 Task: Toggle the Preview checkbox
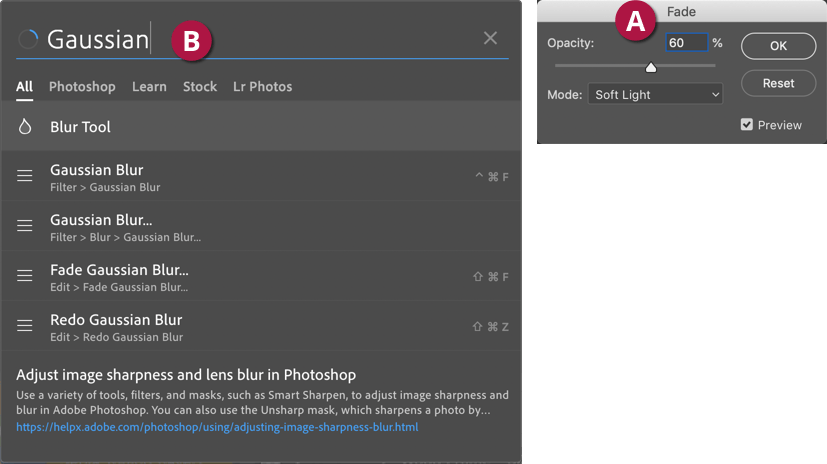coord(746,124)
